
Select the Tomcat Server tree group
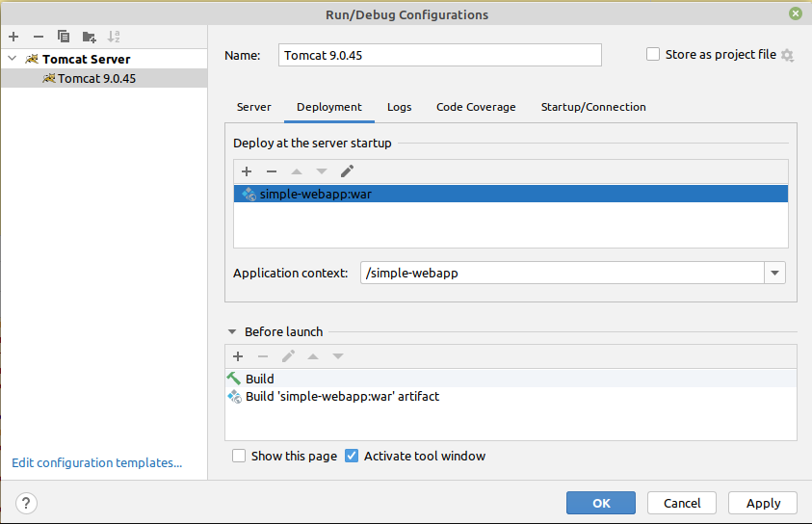[x=104, y=59]
